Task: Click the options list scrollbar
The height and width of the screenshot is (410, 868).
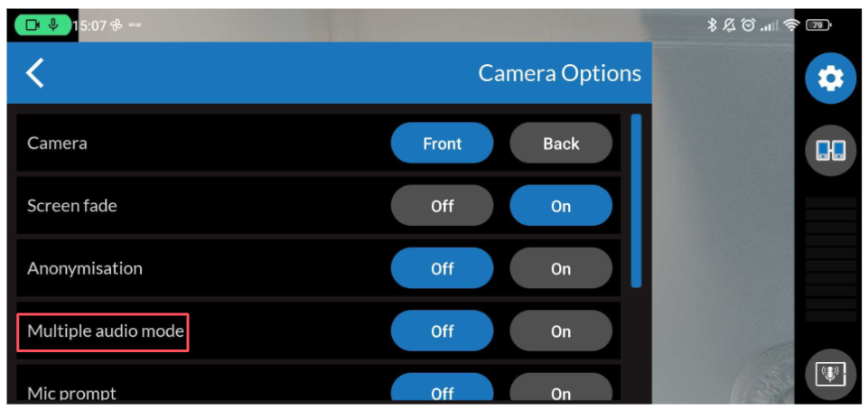Action: coord(636,200)
